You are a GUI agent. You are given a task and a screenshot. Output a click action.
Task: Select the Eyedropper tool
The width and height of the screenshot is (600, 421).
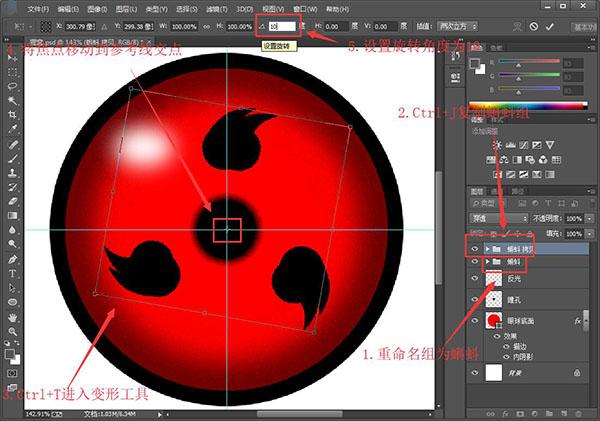[12, 129]
